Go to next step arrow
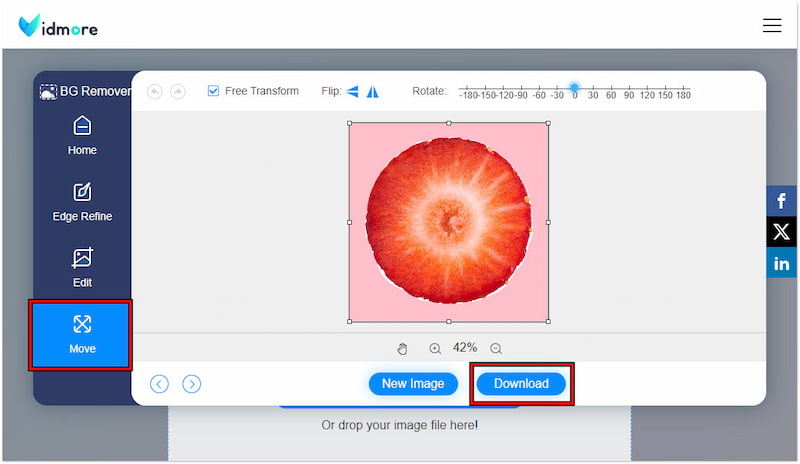800x464 pixels. 192,384
